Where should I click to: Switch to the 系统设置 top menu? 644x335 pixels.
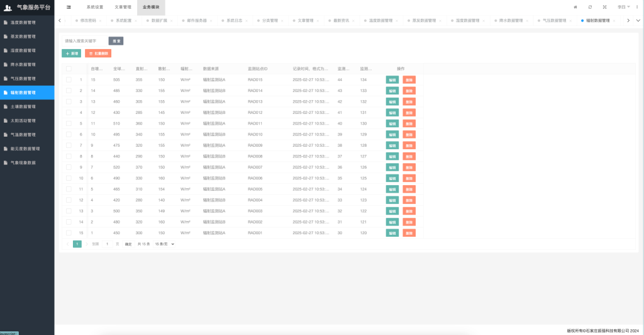pos(94,7)
